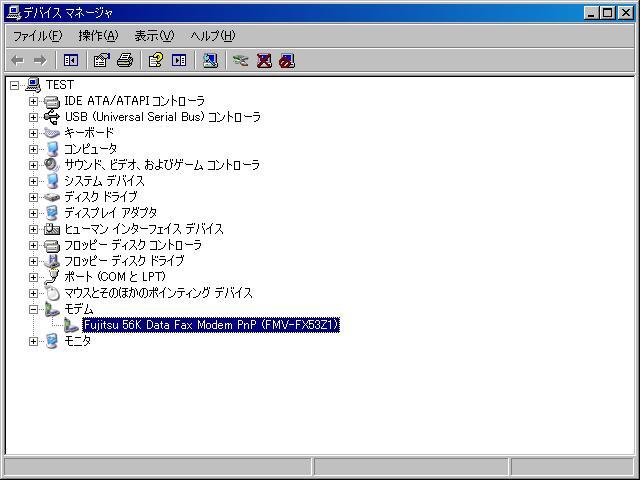Click the Back arrow toolbar button
The width and height of the screenshot is (640, 480).
[x=17, y=61]
